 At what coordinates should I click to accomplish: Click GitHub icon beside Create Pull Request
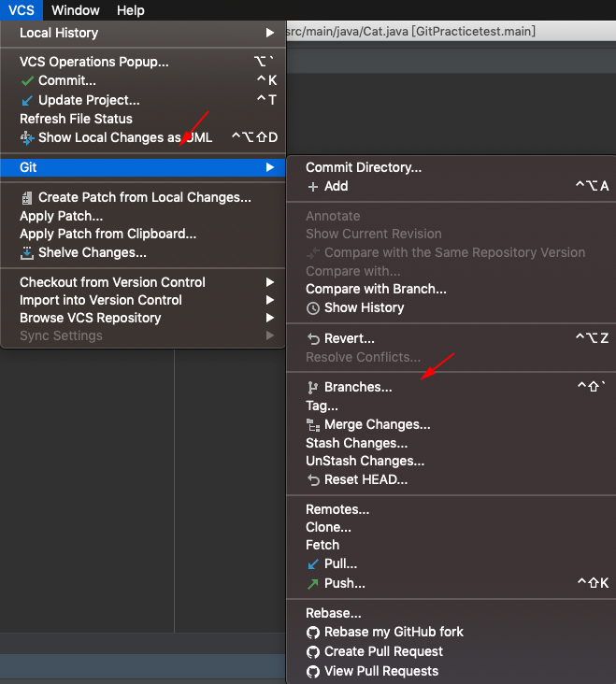pos(313,652)
